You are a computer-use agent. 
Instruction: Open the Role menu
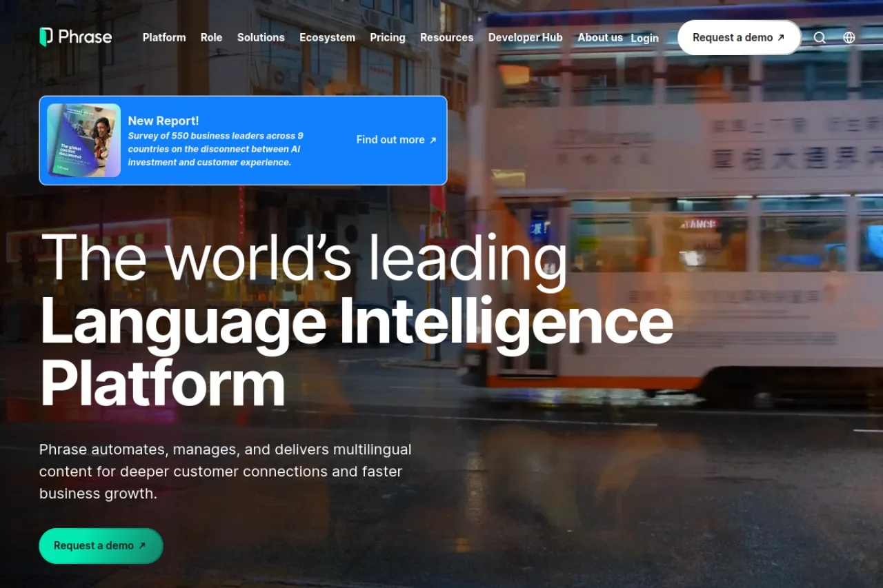pyautogui.click(x=211, y=37)
